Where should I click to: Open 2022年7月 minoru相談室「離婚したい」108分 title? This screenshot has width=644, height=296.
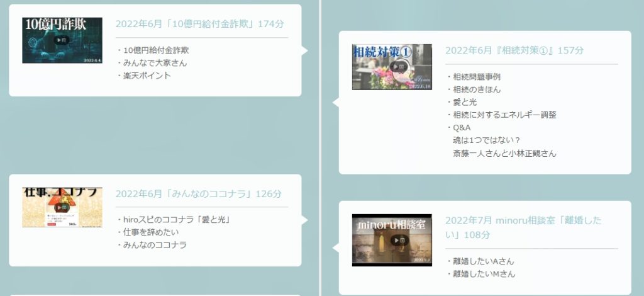(523, 227)
